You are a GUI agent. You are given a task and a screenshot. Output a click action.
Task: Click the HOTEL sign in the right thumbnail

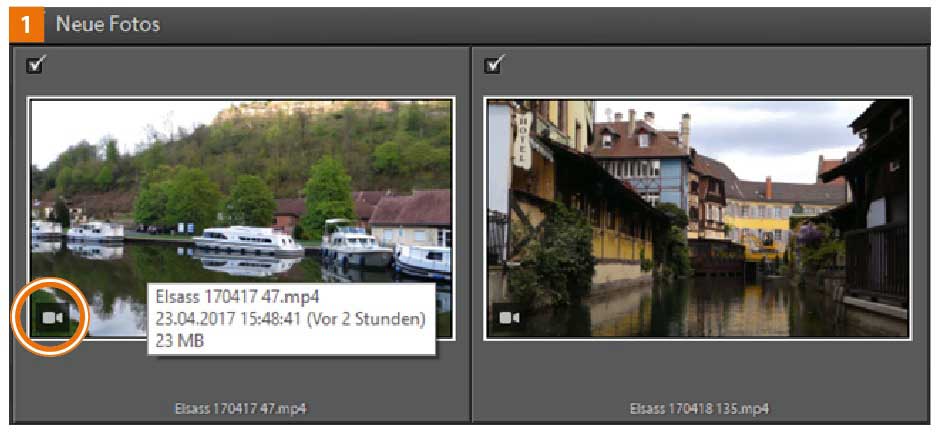coord(522,140)
